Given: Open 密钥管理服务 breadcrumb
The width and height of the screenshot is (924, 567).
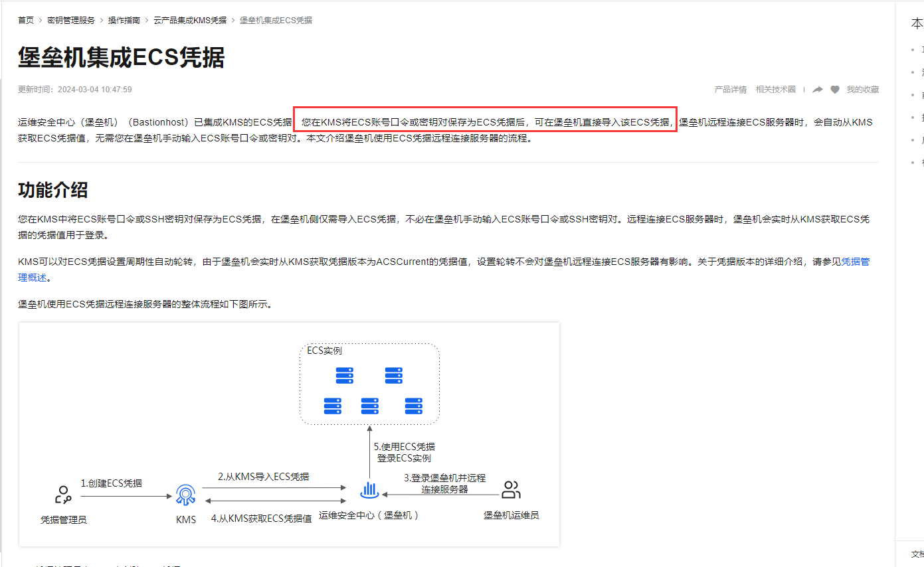Looking at the screenshot, I should click(x=71, y=21).
